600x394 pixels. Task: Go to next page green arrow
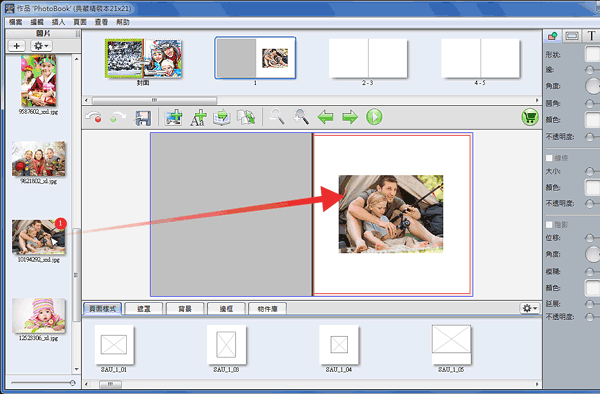tap(350, 117)
